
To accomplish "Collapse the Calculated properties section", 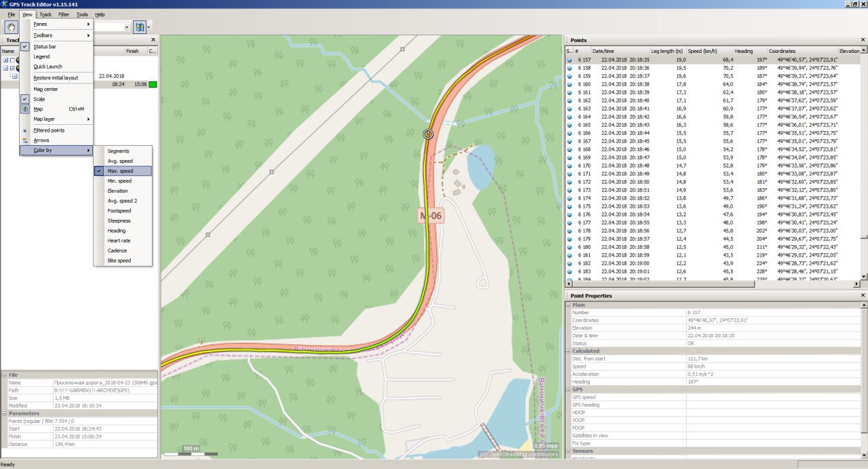I will tap(568, 351).
